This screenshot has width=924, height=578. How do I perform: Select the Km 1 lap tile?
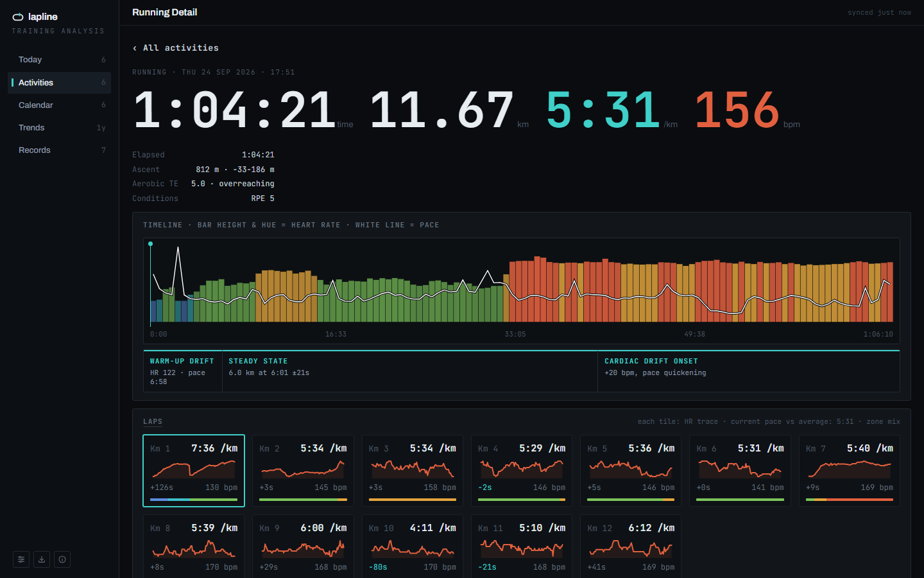point(194,471)
